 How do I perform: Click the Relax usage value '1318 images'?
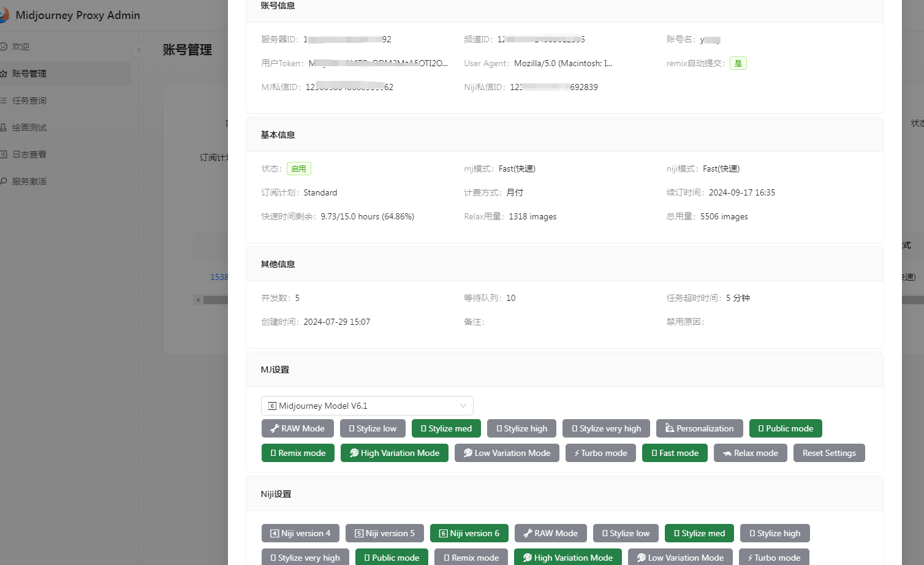click(532, 216)
